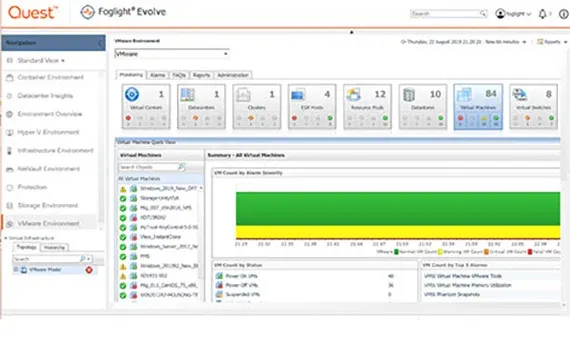Click the header Search input field

point(445,13)
